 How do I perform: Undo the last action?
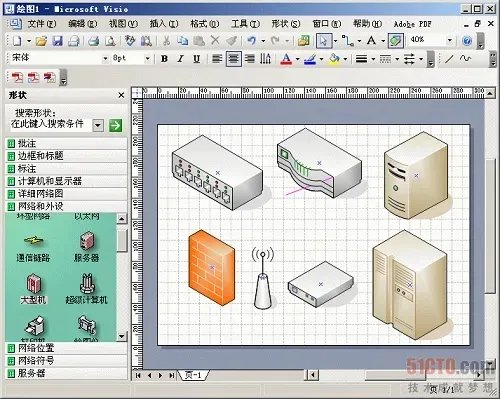(252, 41)
